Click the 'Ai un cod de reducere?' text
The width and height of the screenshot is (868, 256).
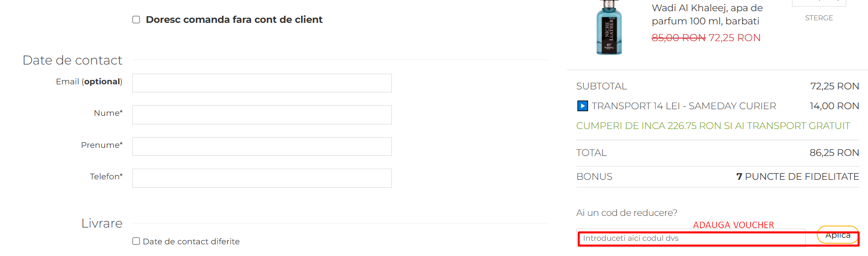pyautogui.click(x=627, y=213)
